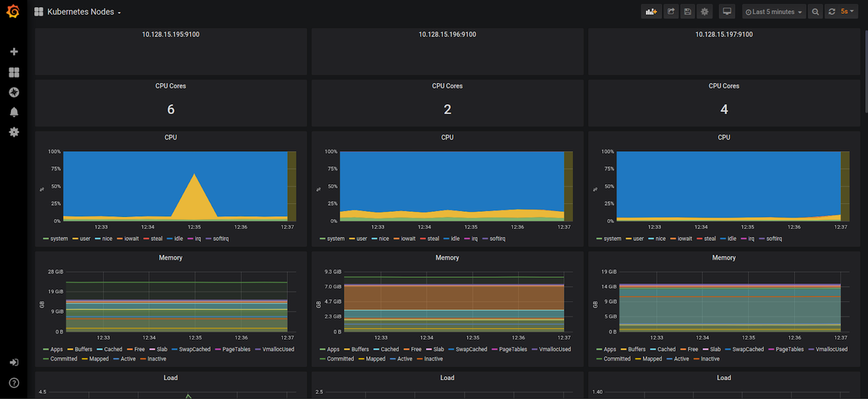868x399 pixels.
Task: Click the 10.128.15.196:9100 panel title
Action: point(447,34)
